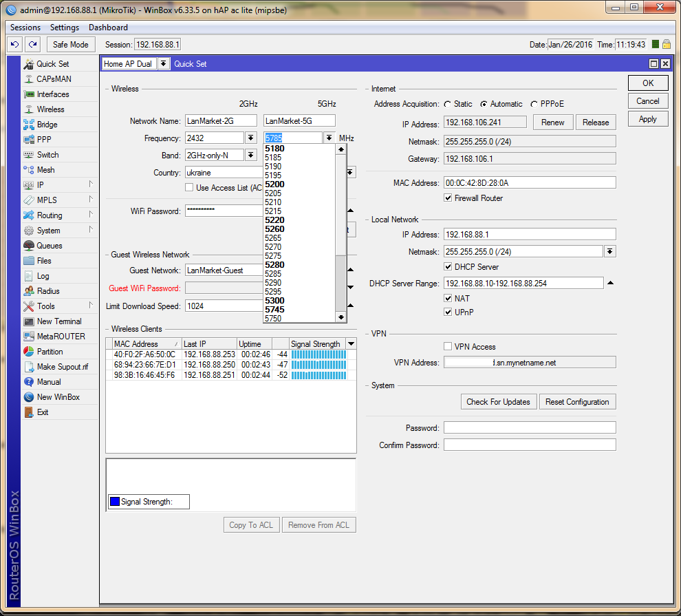Select PPPoE address acquisition option
The height and width of the screenshot is (616, 681).
coord(534,105)
